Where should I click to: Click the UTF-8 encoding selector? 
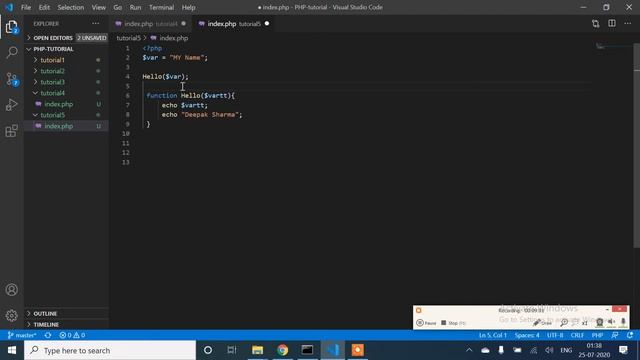(x=555, y=335)
